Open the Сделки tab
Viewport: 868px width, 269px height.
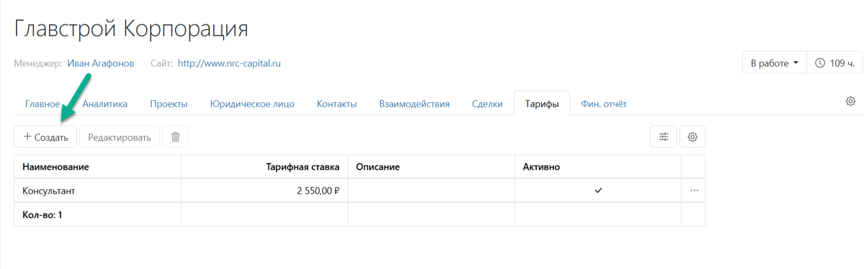coord(487,104)
